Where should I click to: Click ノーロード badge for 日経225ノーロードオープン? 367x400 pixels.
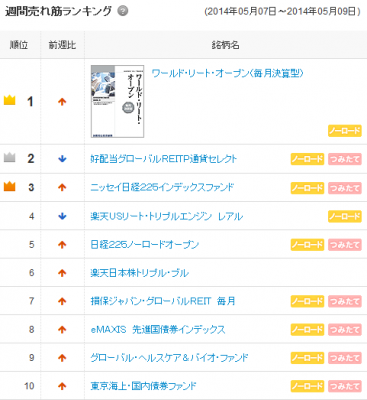pyautogui.click(x=307, y=245)
